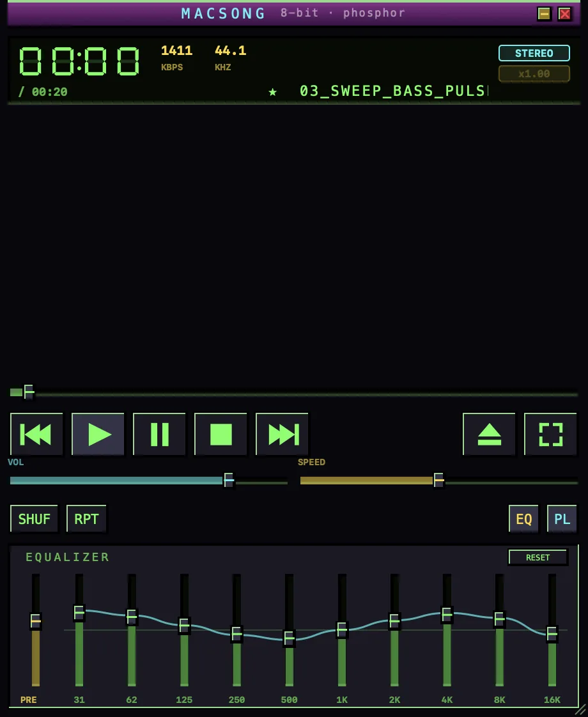This screenshot has height=717, width=588.
Task: Open the PL playlist panel
Action: point(562,519)
